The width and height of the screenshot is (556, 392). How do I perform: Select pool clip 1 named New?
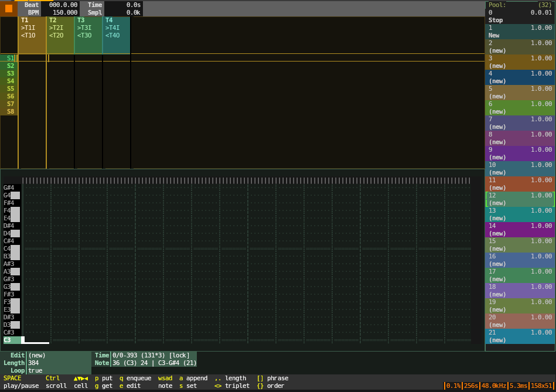(x=520, y=32)
